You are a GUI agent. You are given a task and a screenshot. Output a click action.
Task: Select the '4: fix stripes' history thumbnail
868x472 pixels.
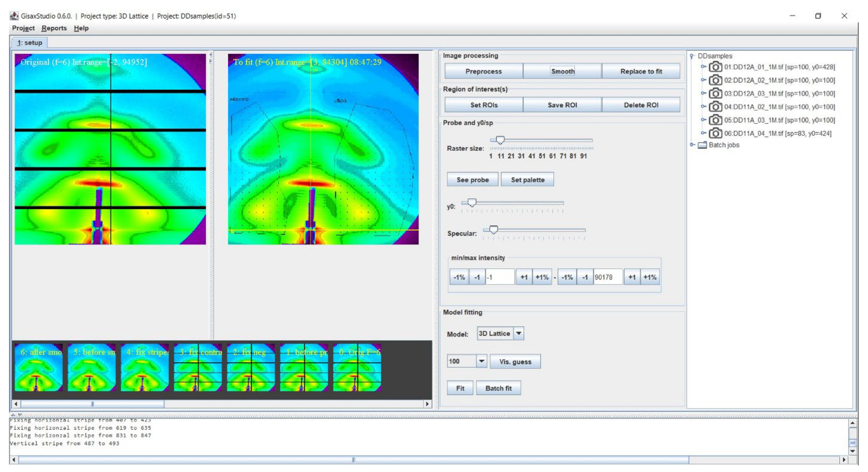tap(145, 368)
